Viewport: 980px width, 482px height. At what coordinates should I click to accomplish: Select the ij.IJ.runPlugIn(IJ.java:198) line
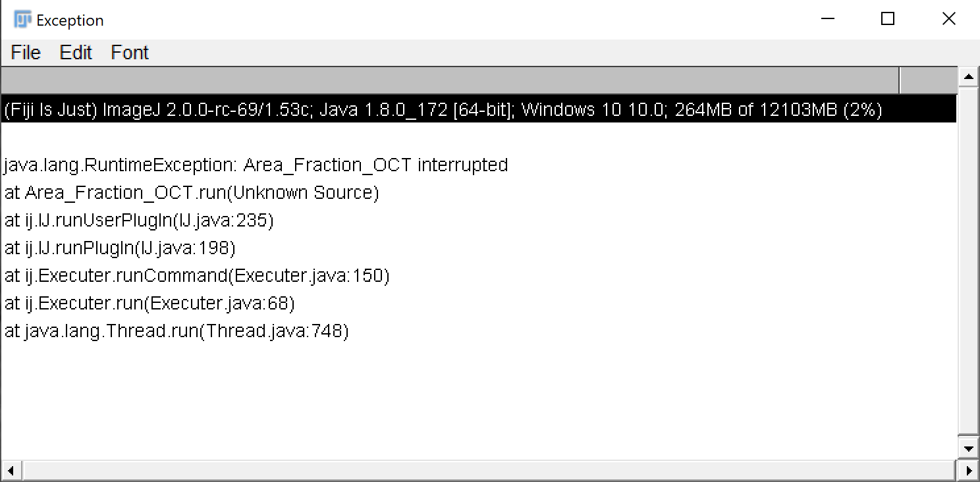(119, 248)
